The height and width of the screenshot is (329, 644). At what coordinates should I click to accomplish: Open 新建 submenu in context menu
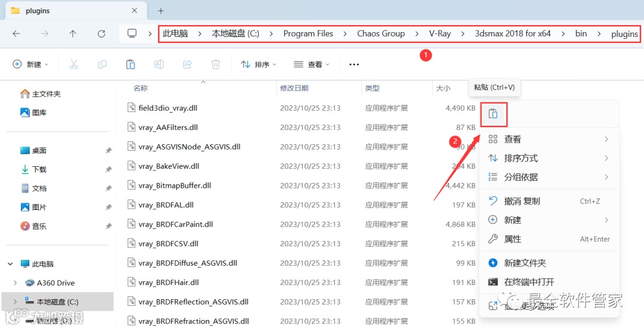coord(549,220)
